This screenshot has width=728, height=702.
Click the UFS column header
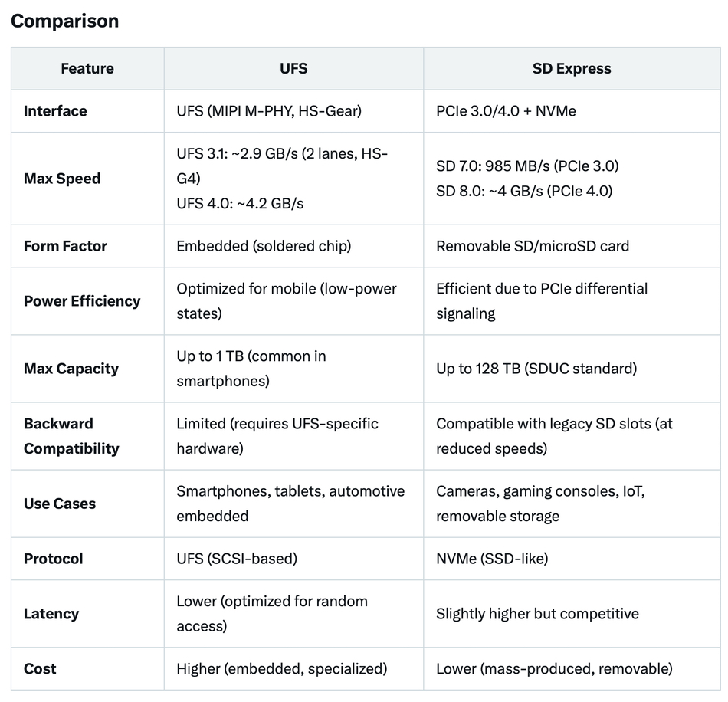293,68
